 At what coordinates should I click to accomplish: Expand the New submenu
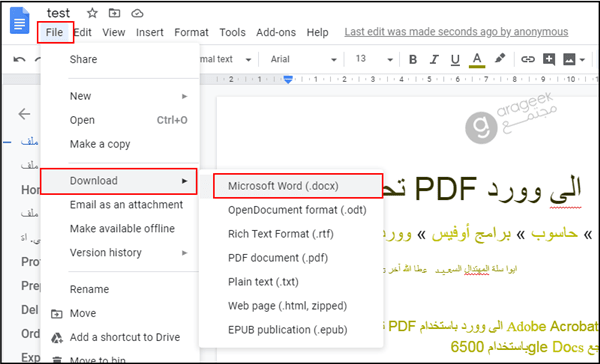tap(119, 96)
